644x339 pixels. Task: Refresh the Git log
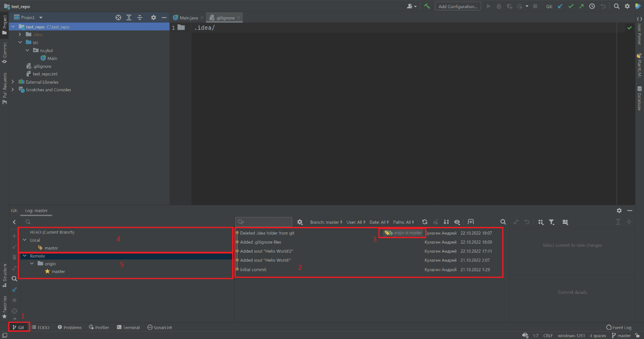(425, 222)
